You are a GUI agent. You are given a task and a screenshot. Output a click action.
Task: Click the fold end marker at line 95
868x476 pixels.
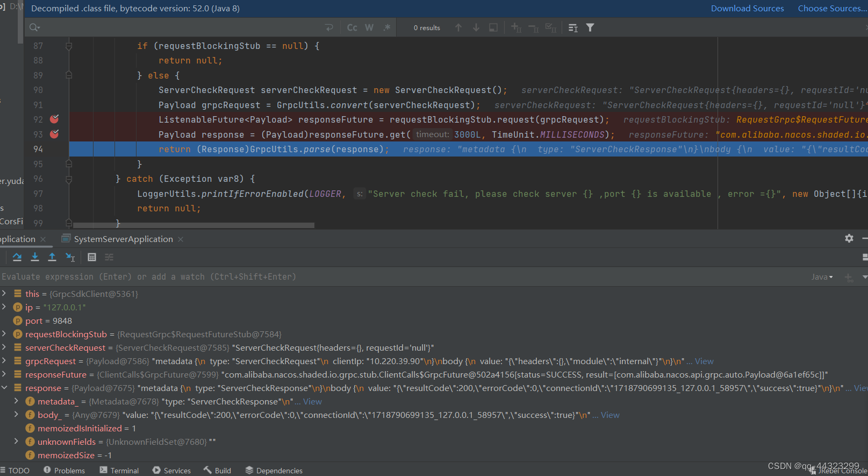click(x=69, y=164)
